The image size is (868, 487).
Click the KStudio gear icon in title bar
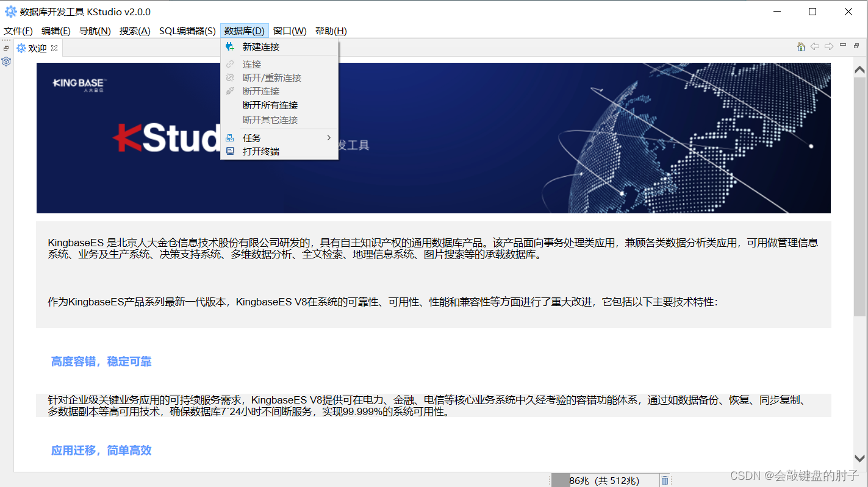coord(10,12)
